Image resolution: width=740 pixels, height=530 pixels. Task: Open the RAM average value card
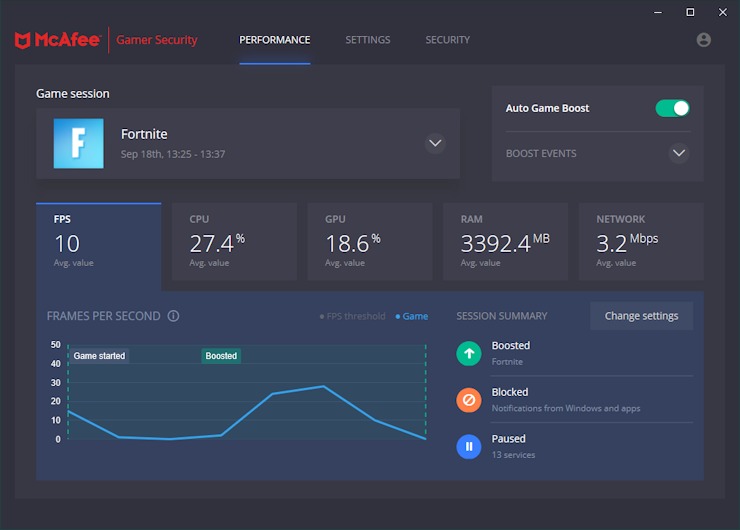[505, 241]
